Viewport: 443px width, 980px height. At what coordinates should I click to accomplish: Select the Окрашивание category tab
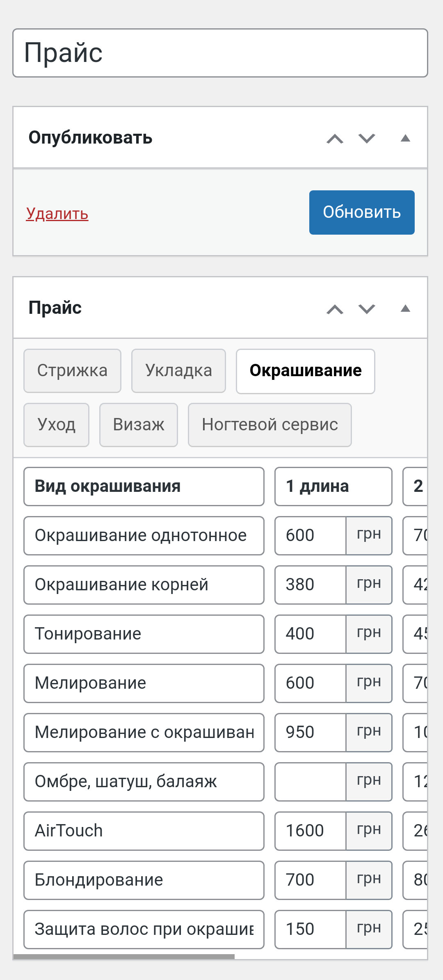tap(305, 370)
